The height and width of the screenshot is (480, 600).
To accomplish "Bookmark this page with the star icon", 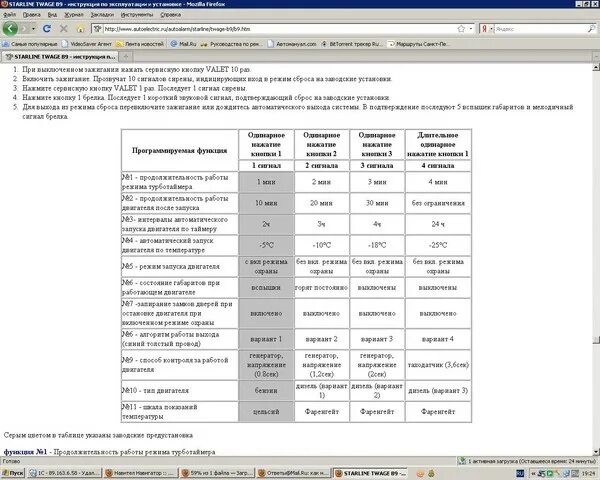I will tap(461, 29).
